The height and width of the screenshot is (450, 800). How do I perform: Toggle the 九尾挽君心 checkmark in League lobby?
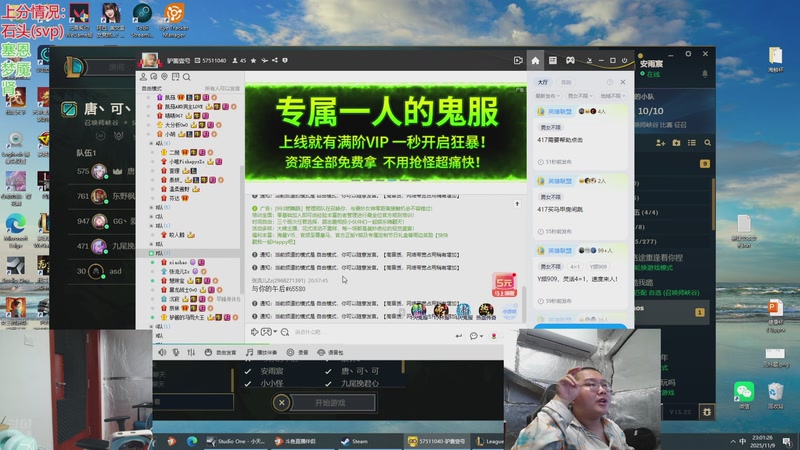(328, 383)
